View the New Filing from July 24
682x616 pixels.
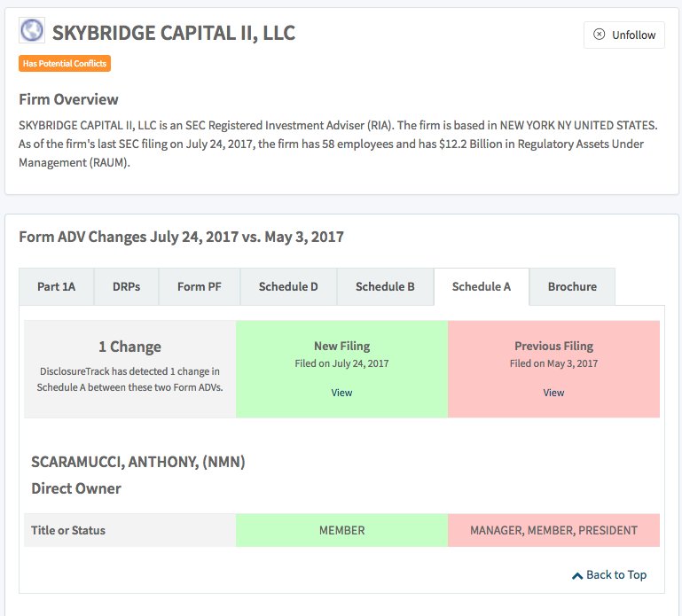341,393
